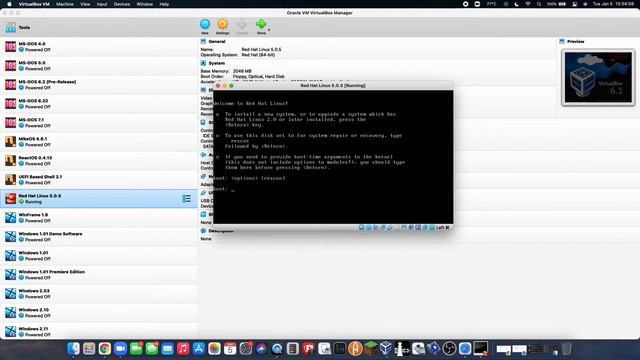Click the System section header
This screenshot has height=360, width=640.
click(217, 63)
